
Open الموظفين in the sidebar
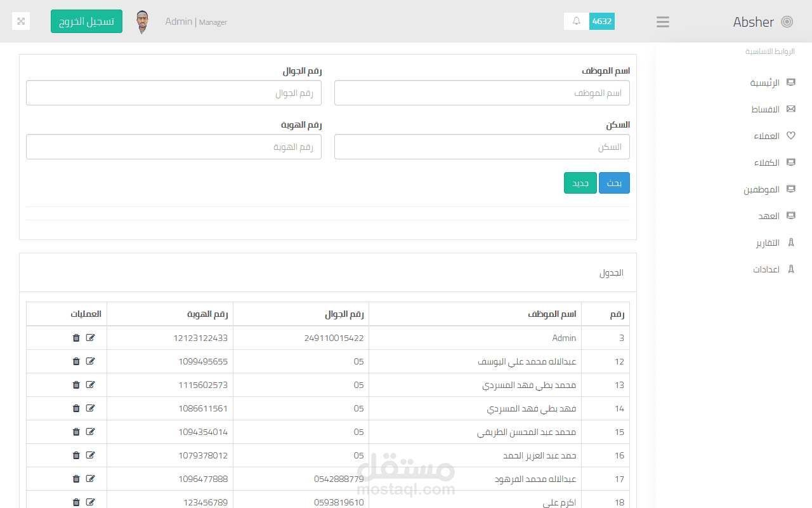[769, 189]
